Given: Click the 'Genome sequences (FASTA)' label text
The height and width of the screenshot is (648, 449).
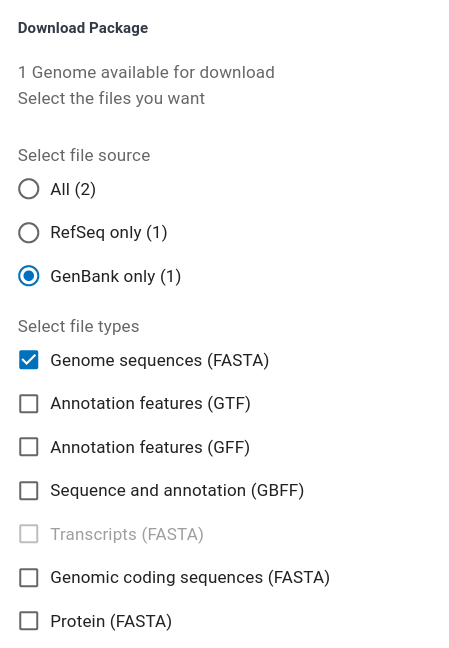Looking at the screenshot, I should 160,360.
